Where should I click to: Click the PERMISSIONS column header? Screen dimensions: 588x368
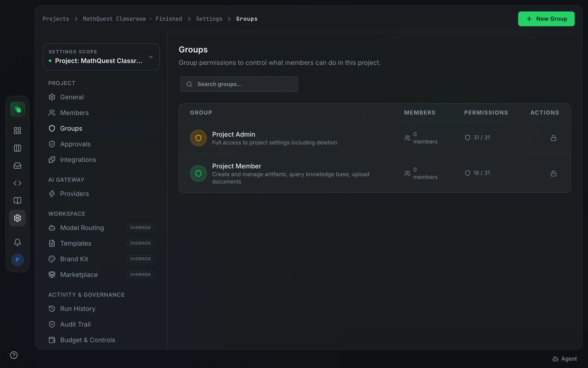point(486,113)
